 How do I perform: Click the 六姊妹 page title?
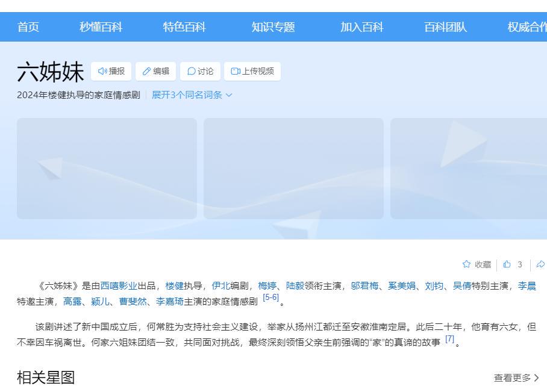51,72
